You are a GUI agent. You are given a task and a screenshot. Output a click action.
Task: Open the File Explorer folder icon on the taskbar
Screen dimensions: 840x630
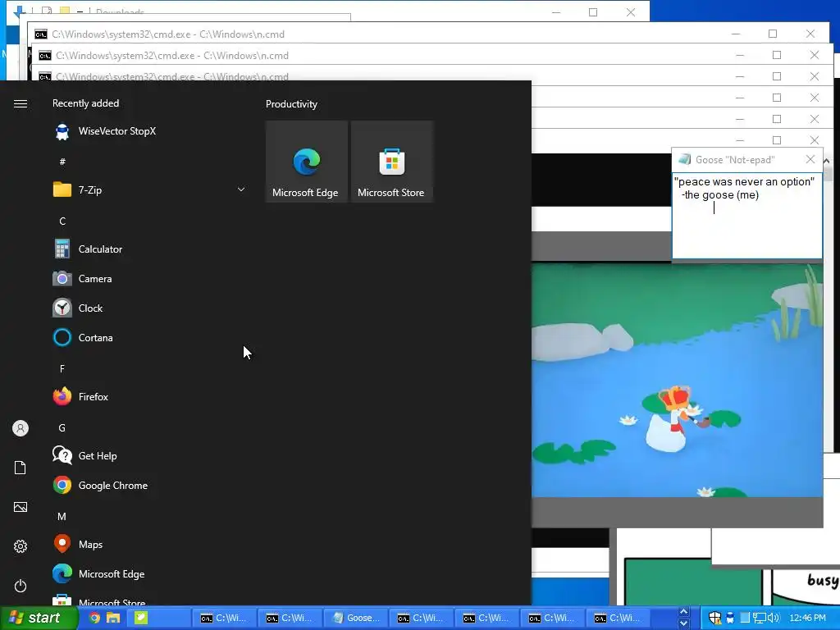[x=113, y=618]
